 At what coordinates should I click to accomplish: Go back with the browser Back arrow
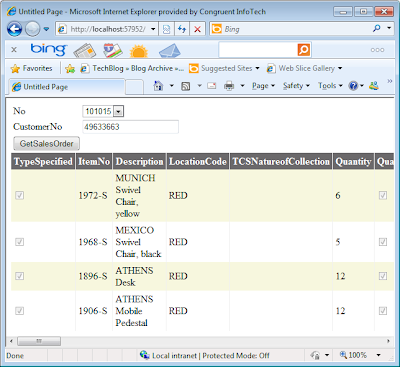tap(15, 29)
